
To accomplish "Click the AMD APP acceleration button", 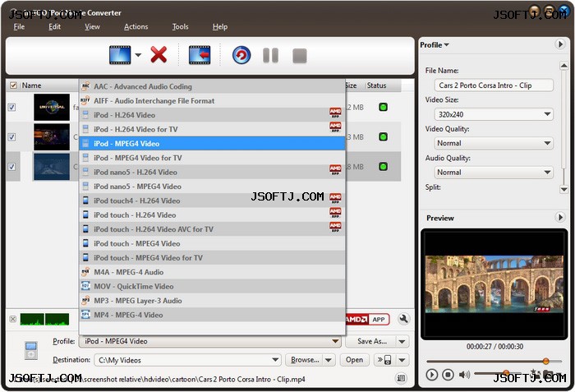I will (367, 320).
